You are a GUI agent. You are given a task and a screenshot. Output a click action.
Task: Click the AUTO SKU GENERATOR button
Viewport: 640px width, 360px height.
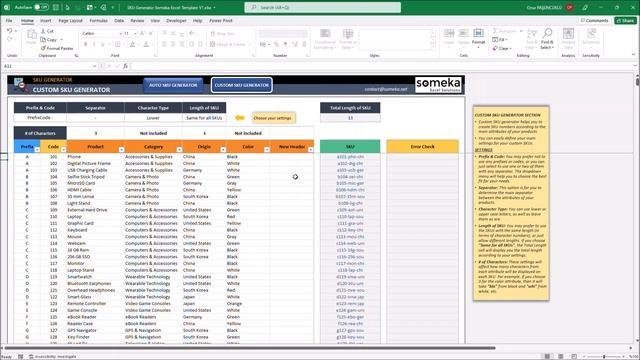(173, 85)
